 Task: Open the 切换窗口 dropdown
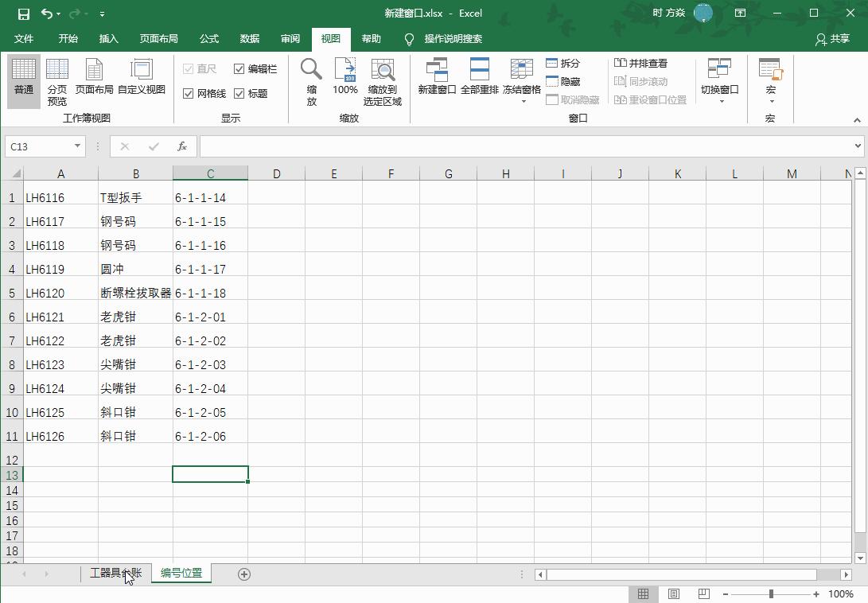click(719, 80)
